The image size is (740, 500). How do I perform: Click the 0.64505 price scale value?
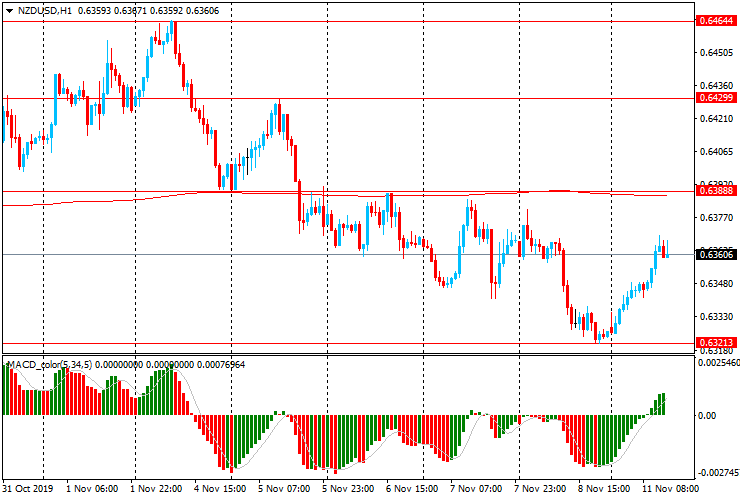[x=716, y=52]
